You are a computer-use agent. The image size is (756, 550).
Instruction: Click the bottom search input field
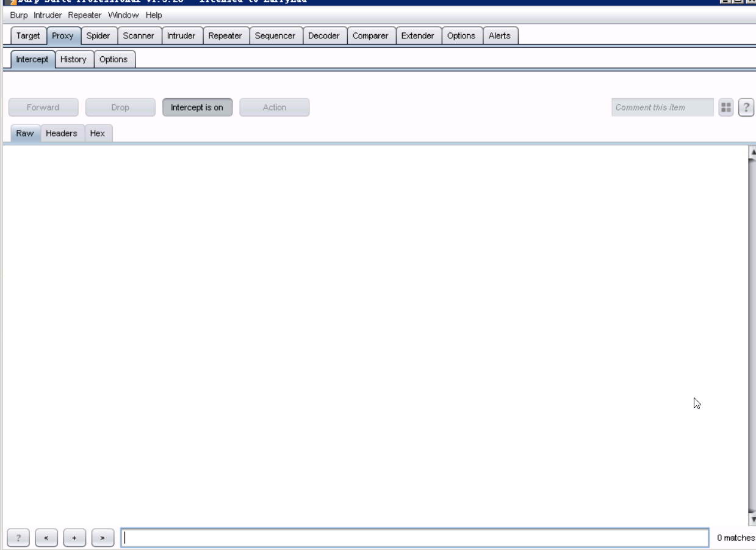click(x=415, y=537)
